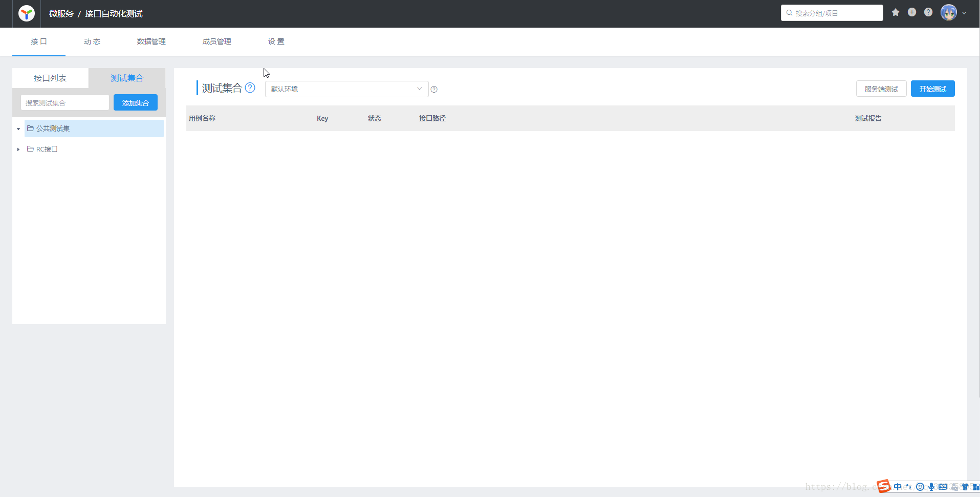
Task: Open the help question icon in header
Action: 928,12
